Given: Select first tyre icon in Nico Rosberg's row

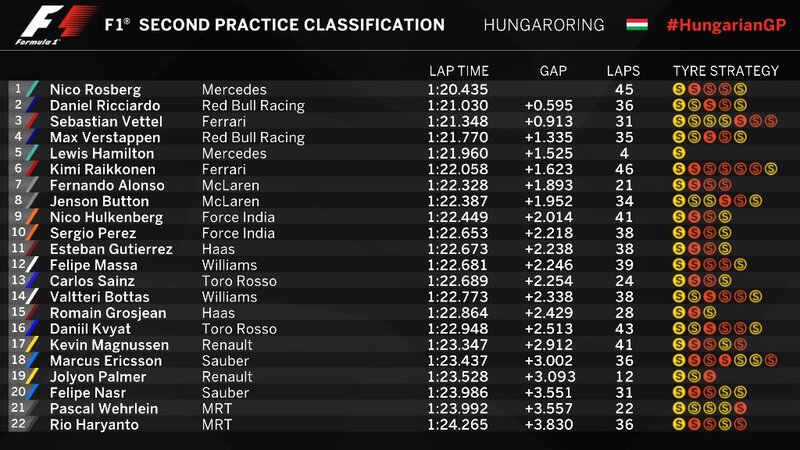Looking at the screenshot, I should click(x=679, y=89).
